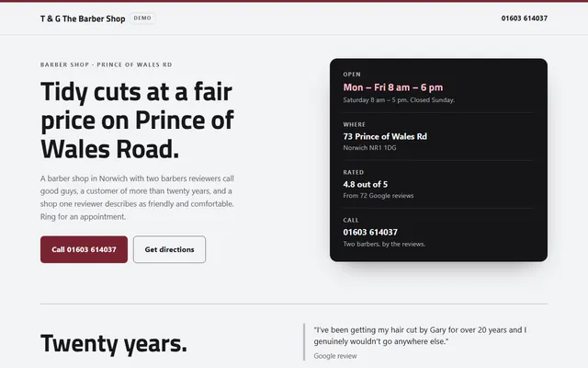Select the 73 Prince of Wales Rd address
The image size is (588, 368).
[x=385, y=136]
